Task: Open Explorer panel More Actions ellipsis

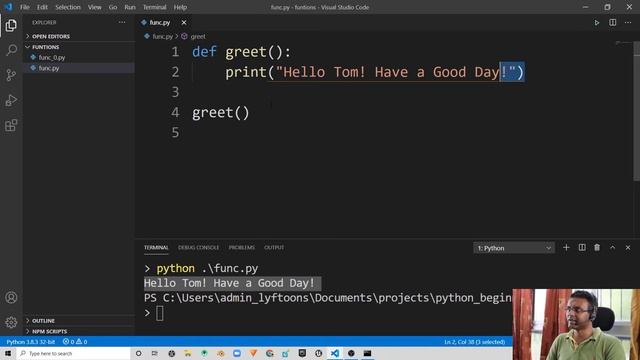Action: point(122,22)
